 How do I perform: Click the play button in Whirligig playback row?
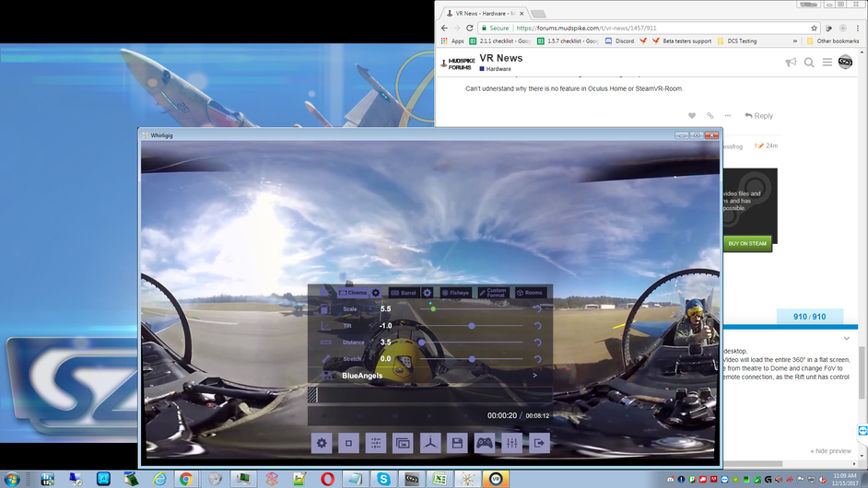click(x=324, y=415)
